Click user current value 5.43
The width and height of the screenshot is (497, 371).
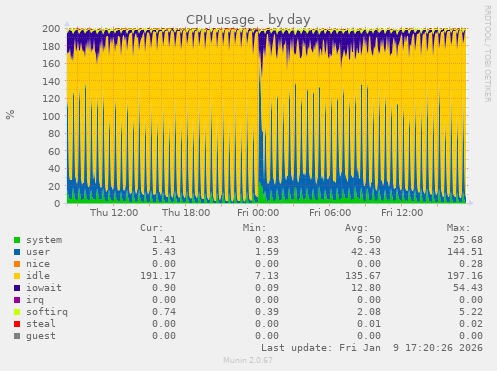click(164, 252)
